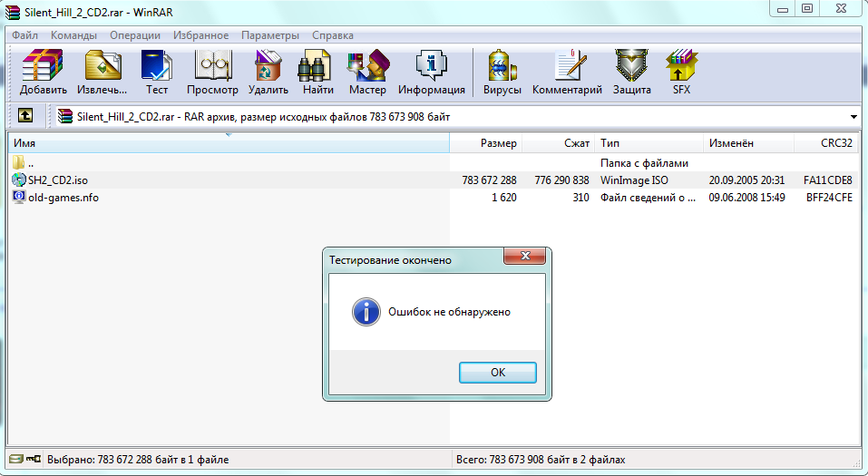Add archive Комментарий icon

[x=570, y=65]
